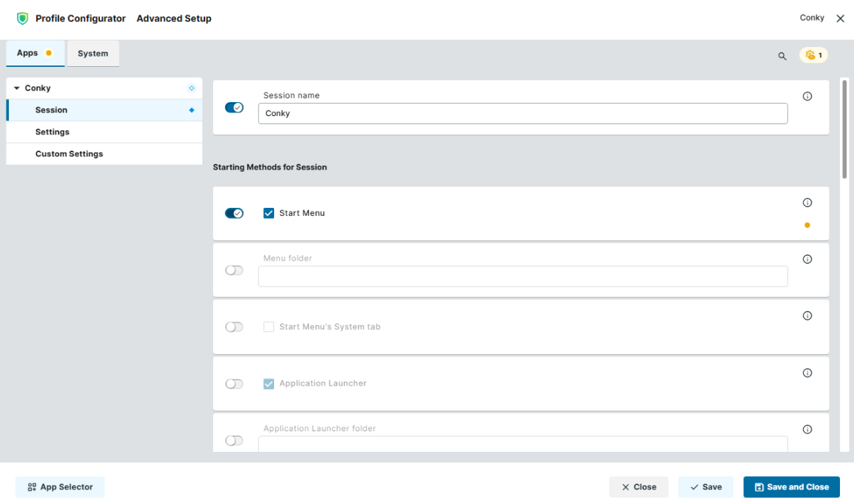Click Starting Methods for Session heading

point(270,167)
